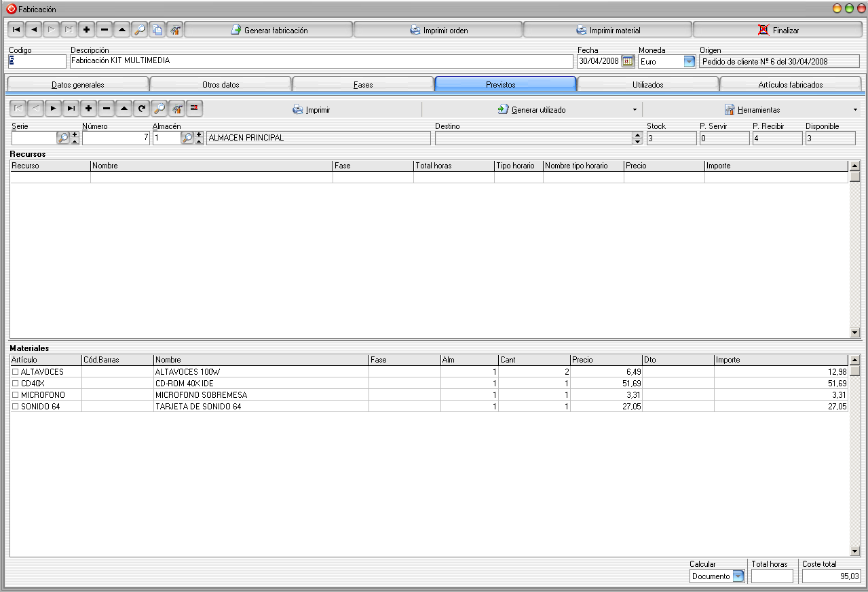Image resolution: width=868 pixels, height=592 pixels.
Task: Go to last record in Previstos toolbar
Action: point(71,109)
